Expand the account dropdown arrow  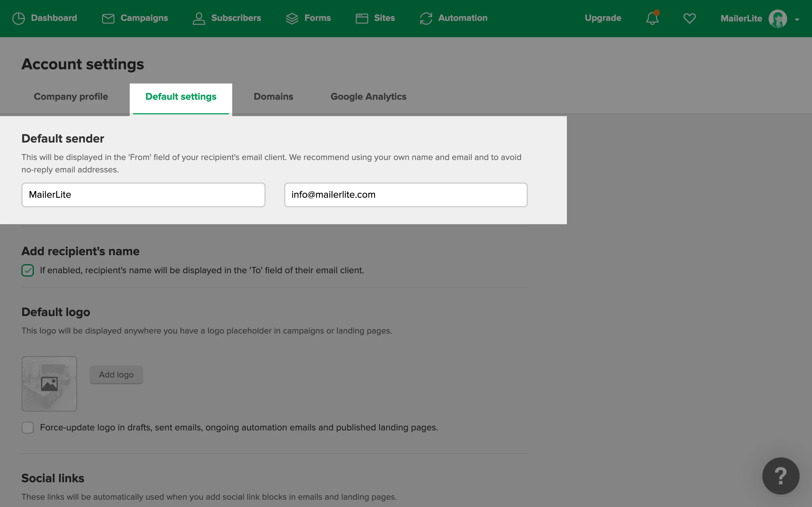coord(797,20)
